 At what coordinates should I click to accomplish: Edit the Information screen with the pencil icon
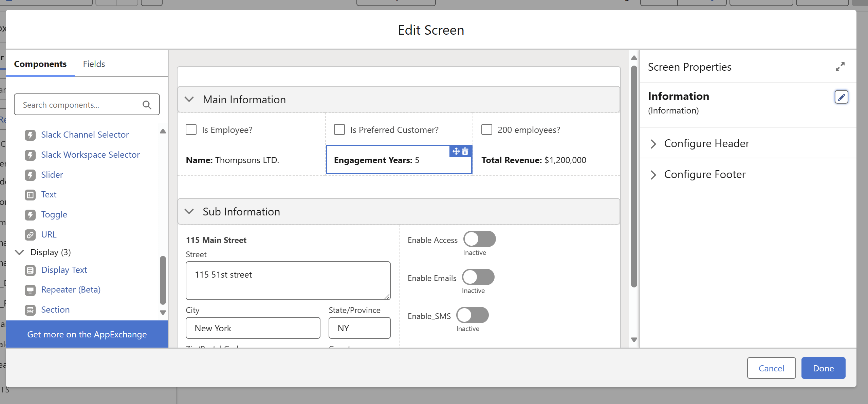tap(842, 97)
